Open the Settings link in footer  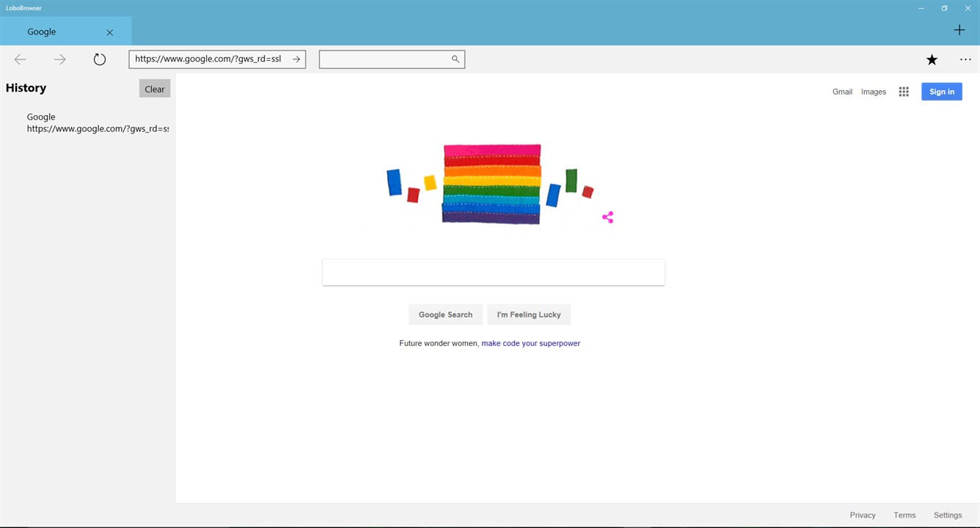(948, 515)
